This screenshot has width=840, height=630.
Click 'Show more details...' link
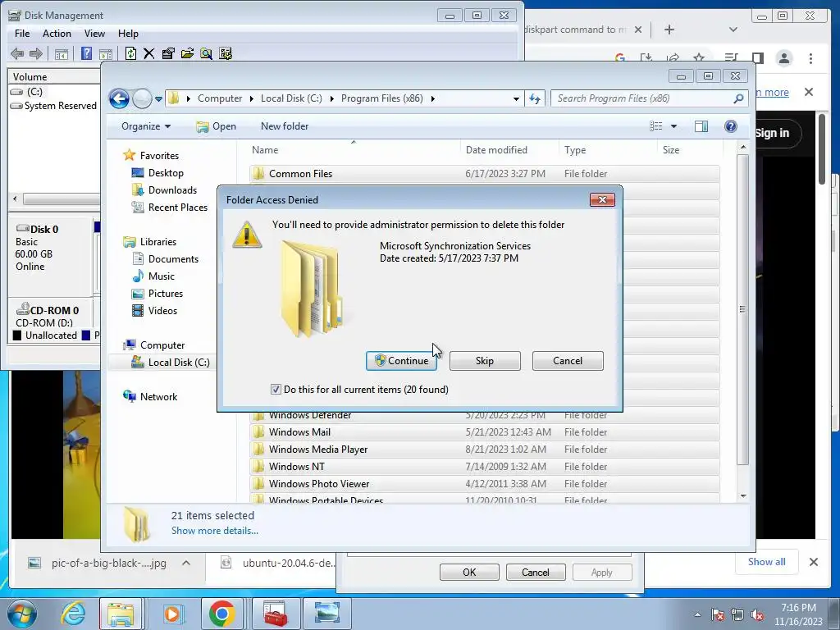coord(214,531)
